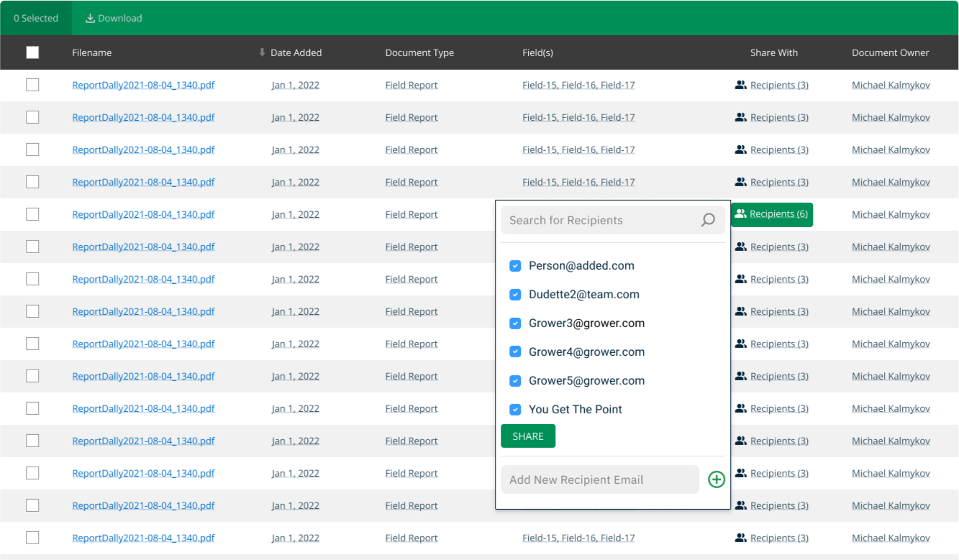The height and width of the screenshot is (560, 959).
Task: Uncheck Person@added.com in the recipients list
Action: tap(515, 265)
